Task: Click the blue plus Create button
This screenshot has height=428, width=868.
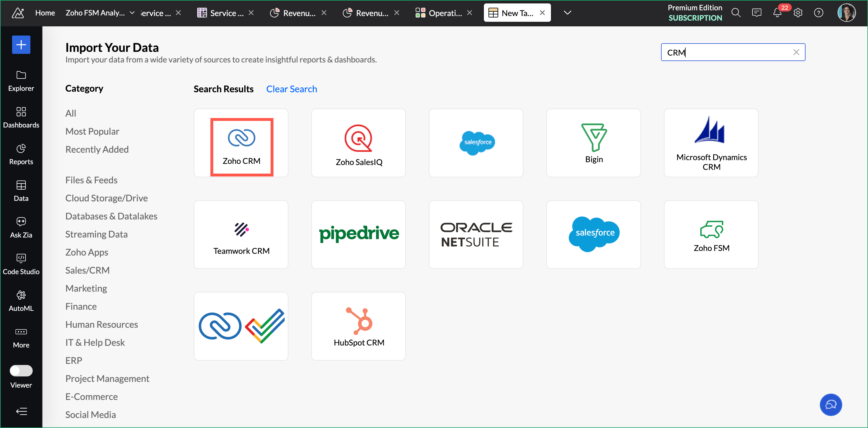Action: coord(21,45)
